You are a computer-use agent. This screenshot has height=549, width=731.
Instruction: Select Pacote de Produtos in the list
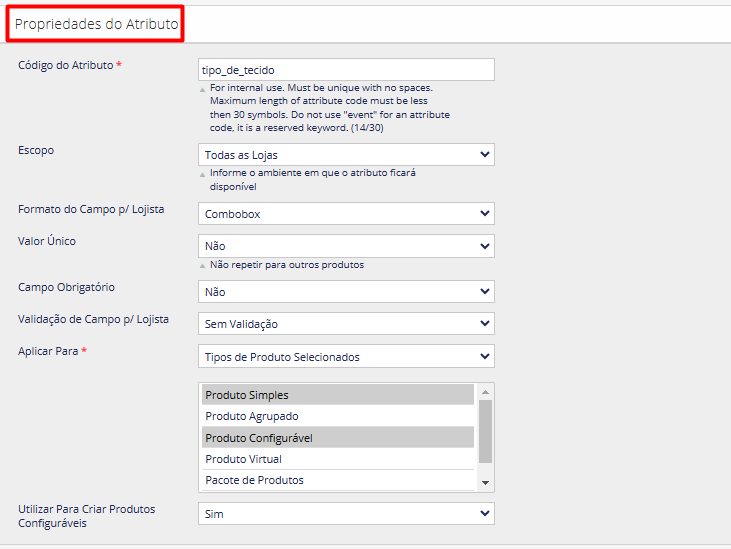click(x=338, y=480)
